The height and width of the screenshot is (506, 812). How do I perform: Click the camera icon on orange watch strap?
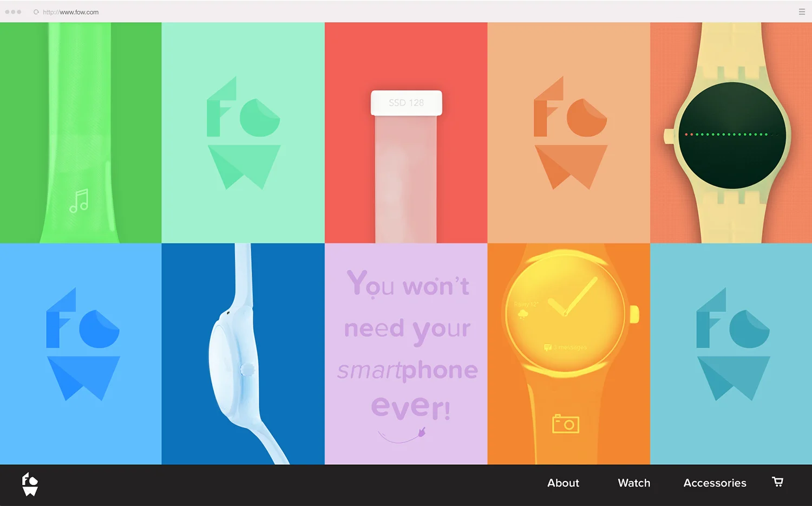pyautogui.click(x=566, y=424)
